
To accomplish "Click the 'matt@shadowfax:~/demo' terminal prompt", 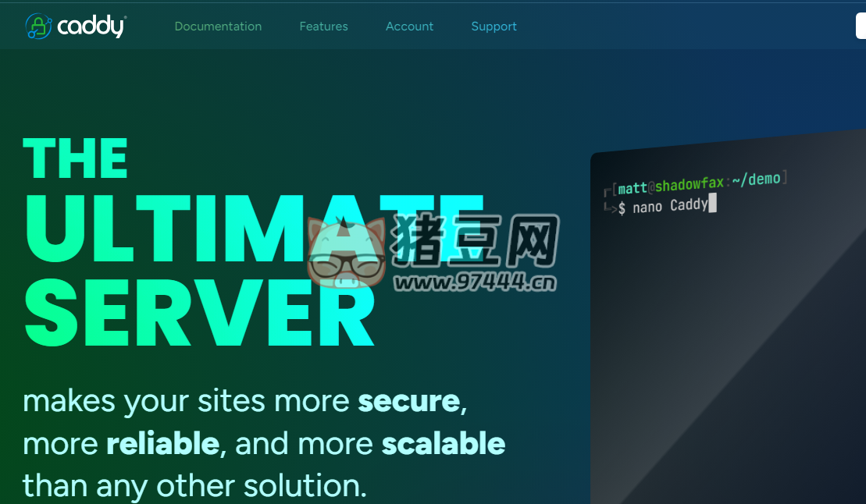I will pyautogui.click(x=699, y=184).
